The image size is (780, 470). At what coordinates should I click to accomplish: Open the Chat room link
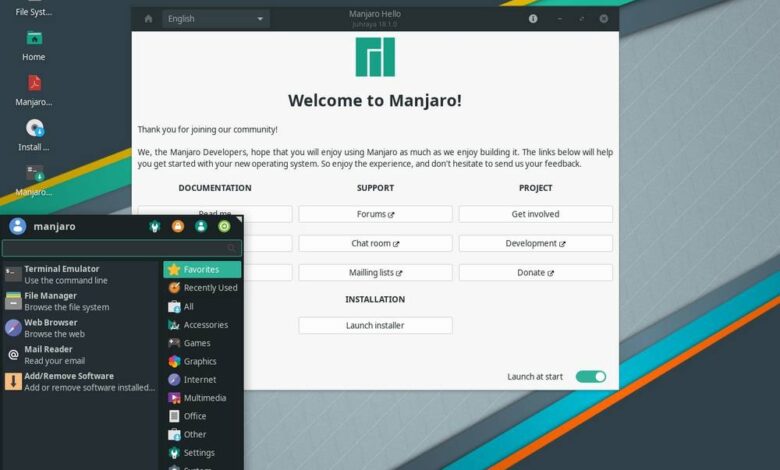(x=375, y=244)
